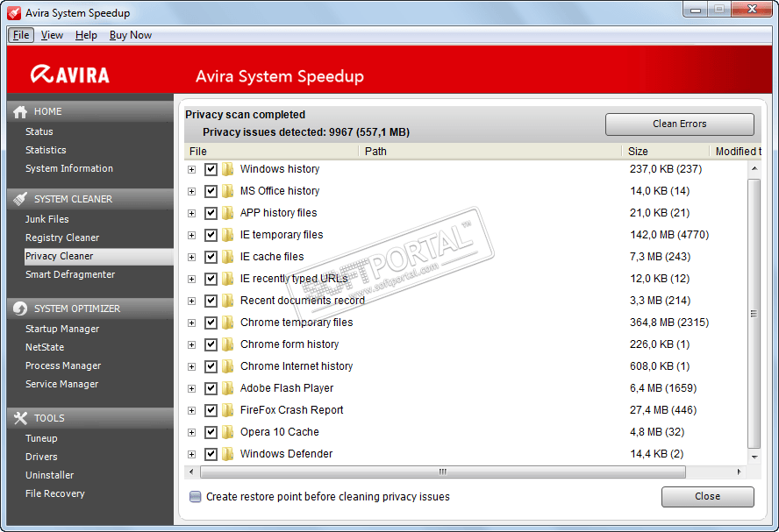Click the File column header
The height and width of the screenshot is (532, 779).
pyautogui.click(x=272, y=152)
